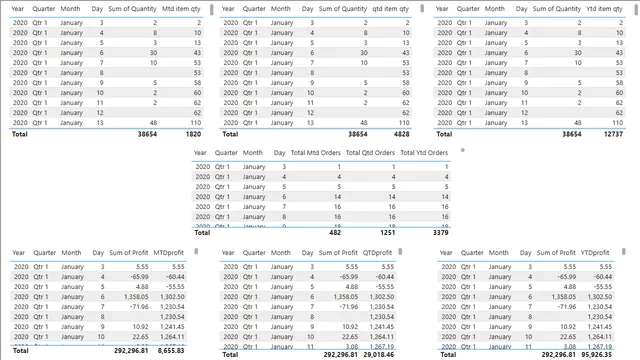Select 38654 total in the Mtd item qty table
640x360 pixels.
tap(147, 134)
